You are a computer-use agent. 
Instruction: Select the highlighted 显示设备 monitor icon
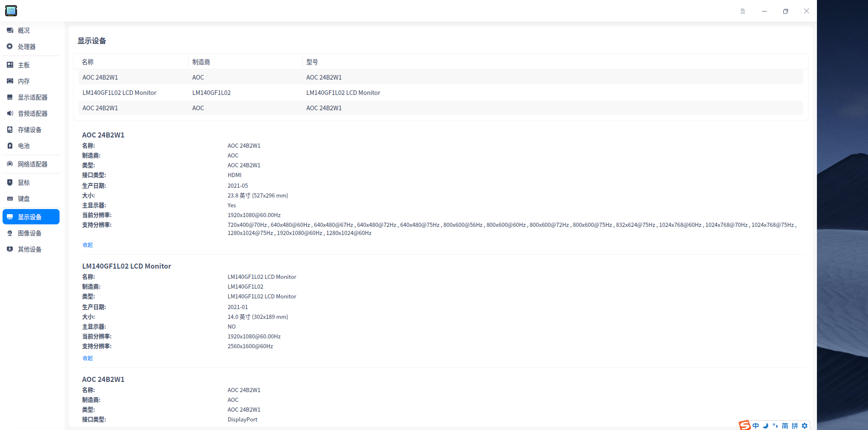click(x=10, y=217)
